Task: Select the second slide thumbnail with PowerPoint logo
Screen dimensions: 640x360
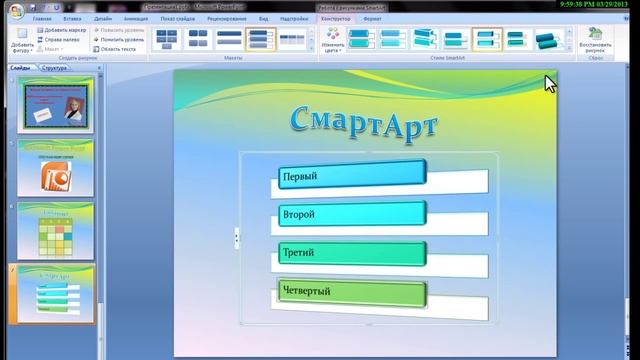Action: click(56, 168)
